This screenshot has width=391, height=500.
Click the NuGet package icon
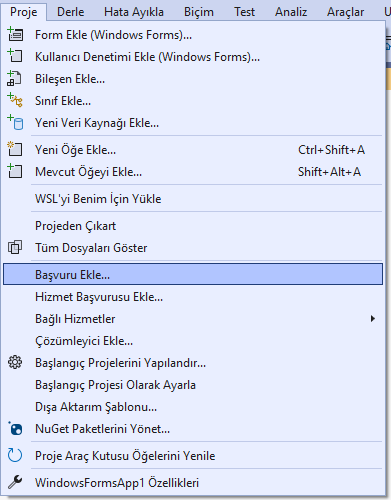(15, 428)
